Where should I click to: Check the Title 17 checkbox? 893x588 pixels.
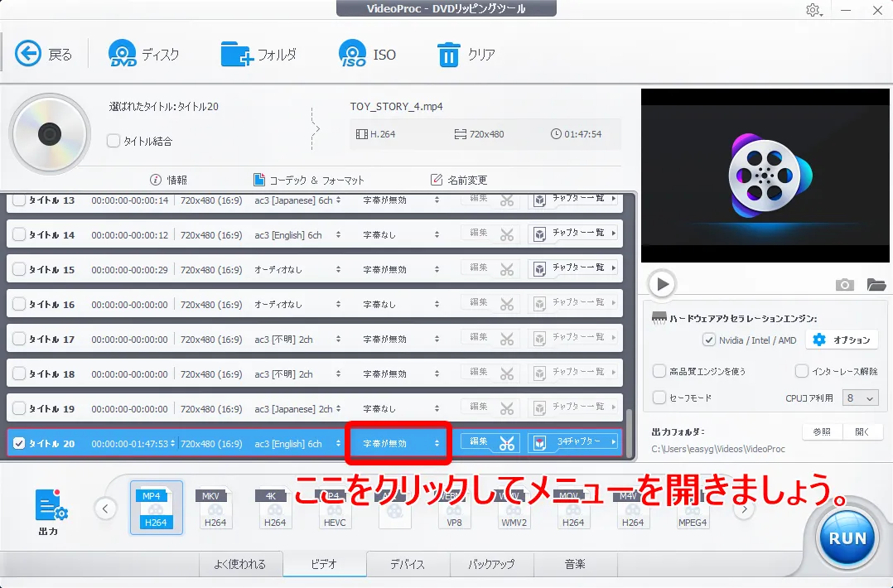[19, 339]
